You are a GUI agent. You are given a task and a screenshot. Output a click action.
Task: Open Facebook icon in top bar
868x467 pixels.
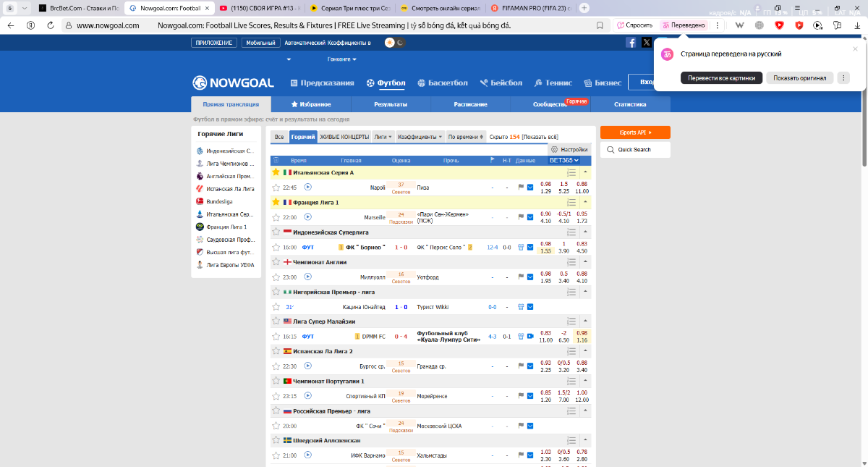[x=631, y=43]
